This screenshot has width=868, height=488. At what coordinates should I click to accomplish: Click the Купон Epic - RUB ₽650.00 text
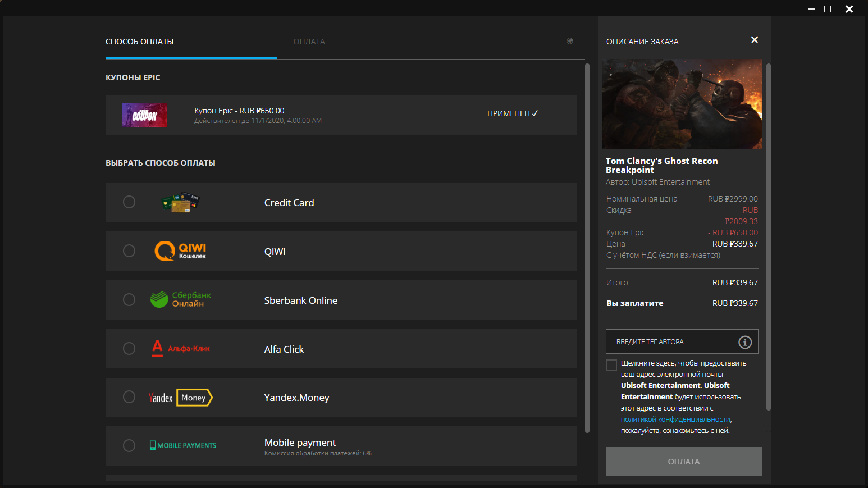pos(240,111)
